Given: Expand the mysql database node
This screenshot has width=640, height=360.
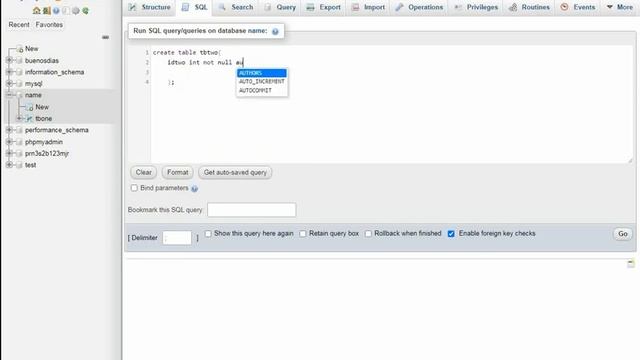Looking at the screenshot, I should 9,83.
